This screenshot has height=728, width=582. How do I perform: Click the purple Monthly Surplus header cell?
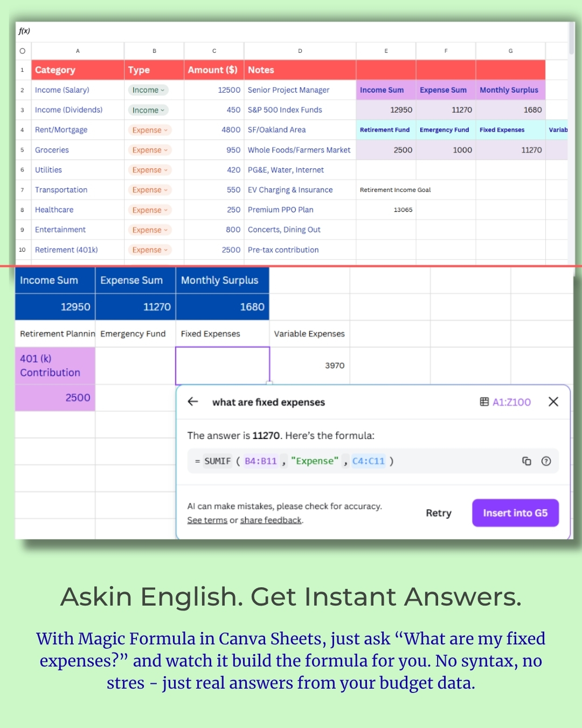[x=510, y=90]
